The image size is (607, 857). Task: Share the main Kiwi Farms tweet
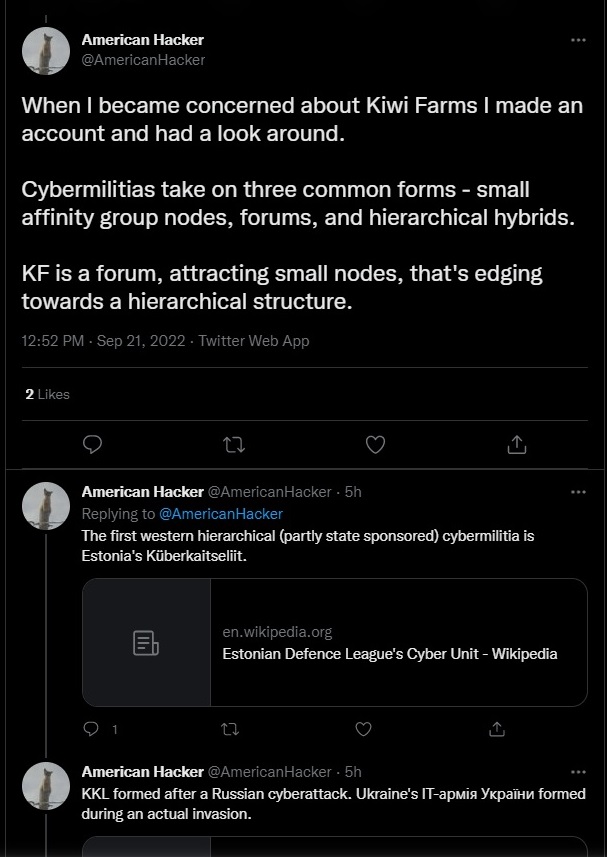point(516,444)
